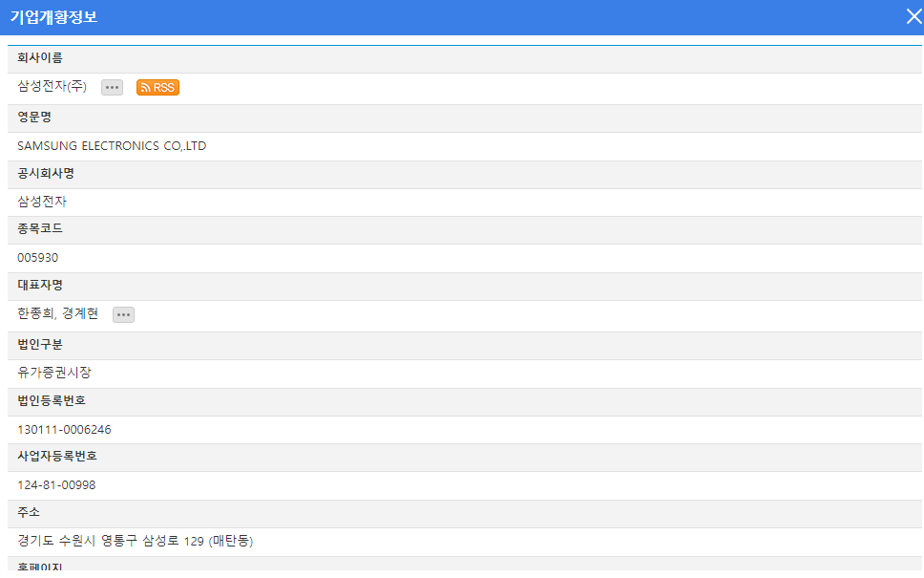This screenshot has height=578, width=924.
Task: Open the orange RSS feed button
Action: [x=157, y=87]
